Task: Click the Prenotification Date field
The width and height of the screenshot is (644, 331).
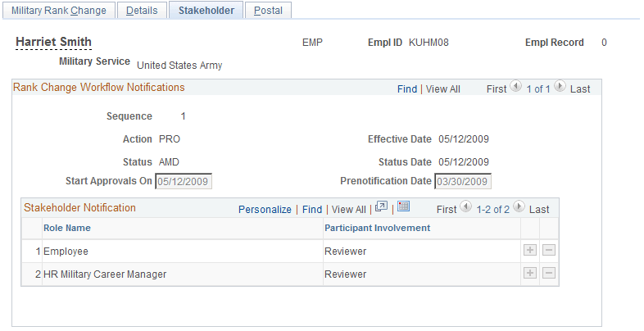Action: [463, 181]
